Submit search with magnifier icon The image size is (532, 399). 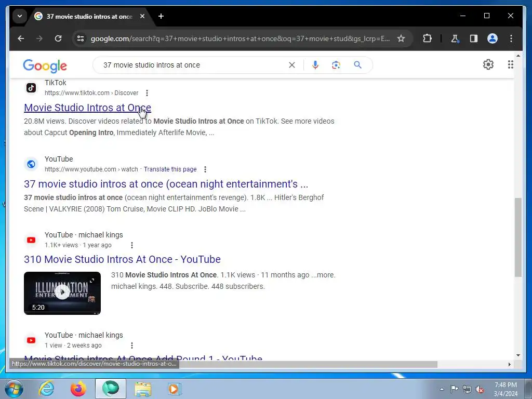(357, 65)
